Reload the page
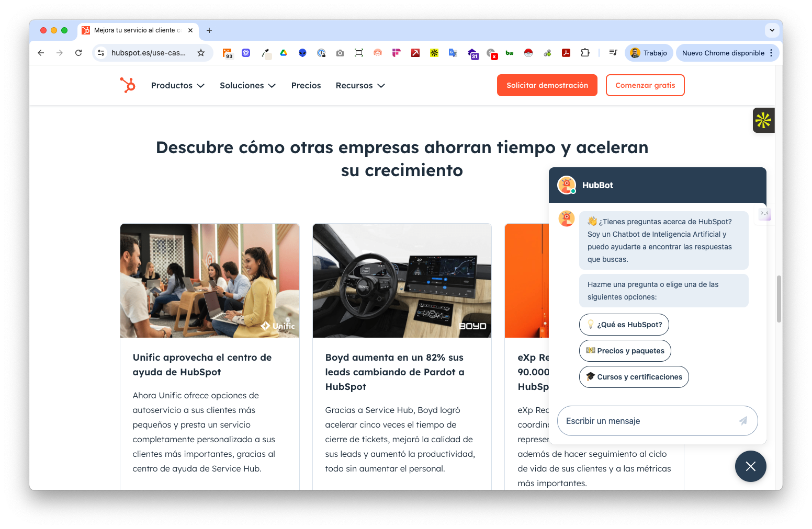The image size is (812, 529). pyautogui.click(x=78, y=53)
